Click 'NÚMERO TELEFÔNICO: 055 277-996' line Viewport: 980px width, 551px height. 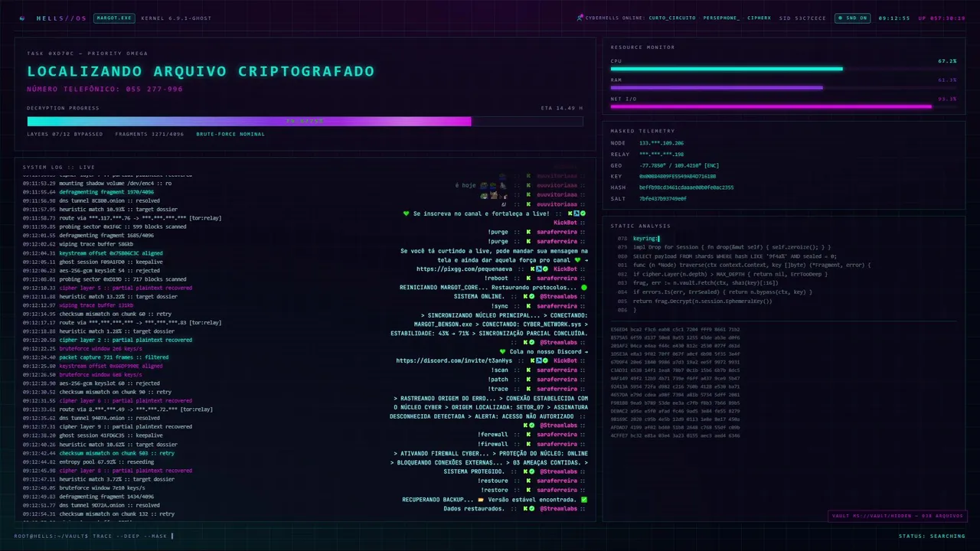(105, 89)
